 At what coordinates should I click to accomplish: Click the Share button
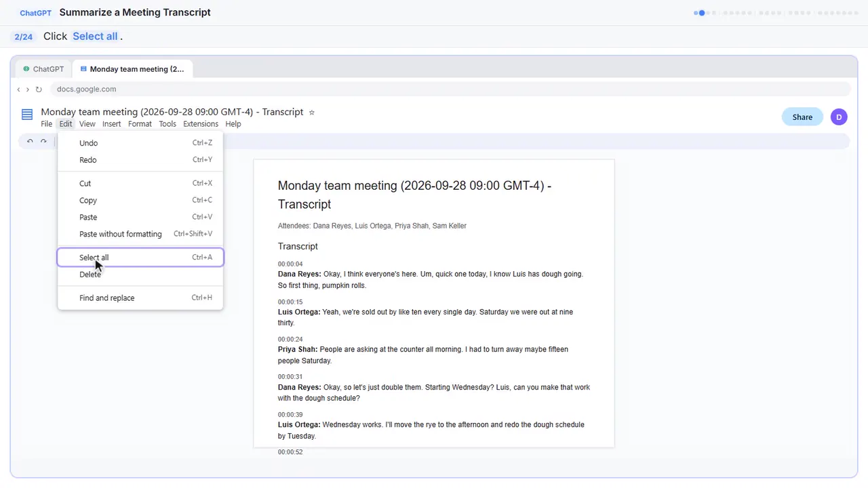pyautogui.click(x=802, y=117)
